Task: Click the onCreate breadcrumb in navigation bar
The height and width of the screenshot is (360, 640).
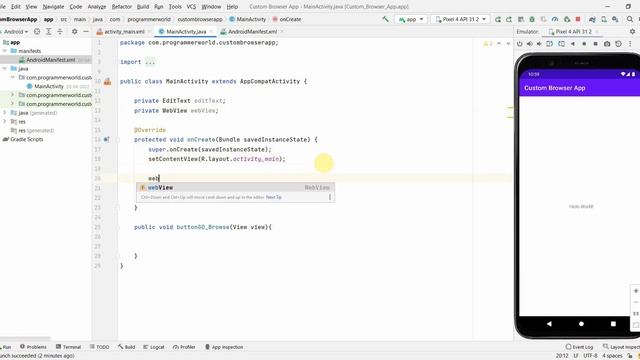Action: point(287,19)
